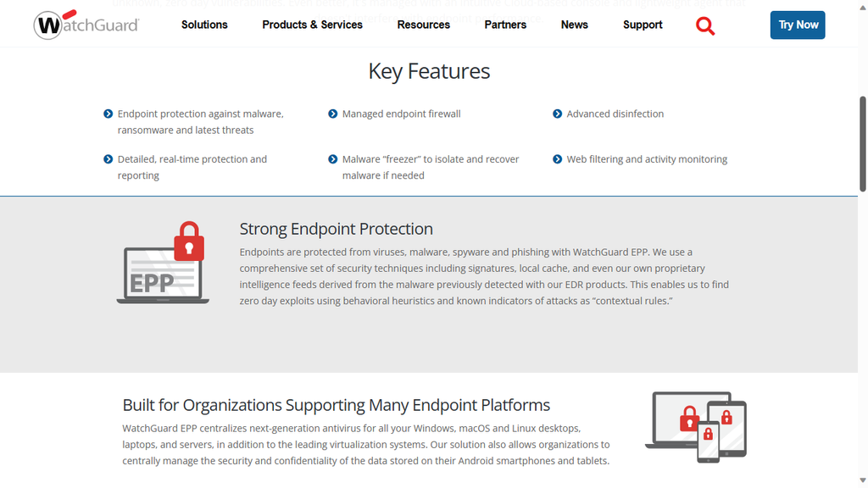The width and height of the screenshot is (868, 488).
Task: Click the arrow icon beside Detailed, real-time protection
Action: [108, 158]
